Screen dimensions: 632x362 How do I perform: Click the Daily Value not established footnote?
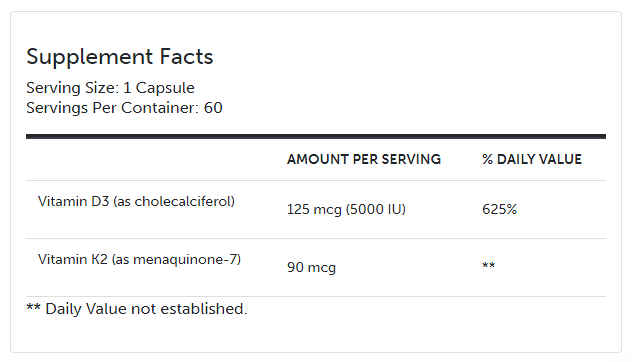[x=137, y=309]
